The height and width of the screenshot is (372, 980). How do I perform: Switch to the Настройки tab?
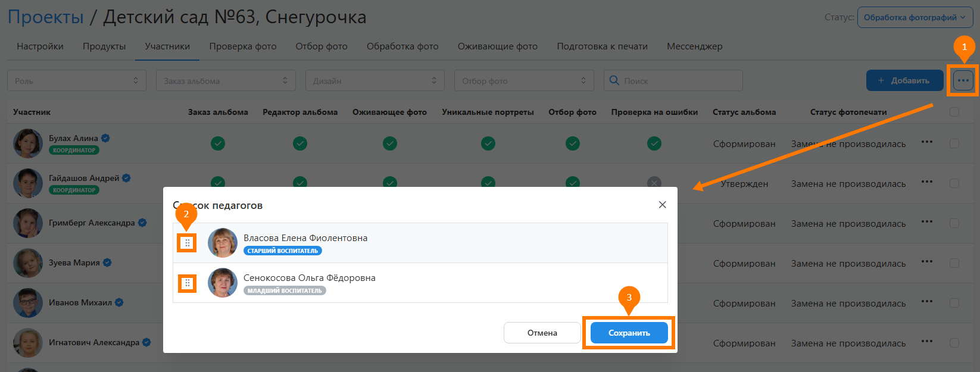[x=40, y=46]
